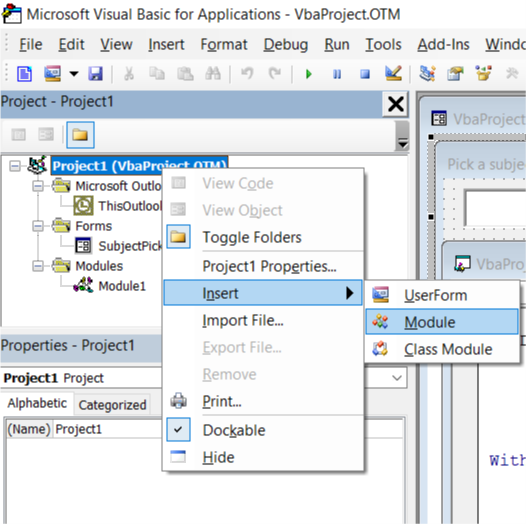Open the Project Explorer toolbar icon
The height and width of the screenshot is (524, 526).
click(427, 73)
